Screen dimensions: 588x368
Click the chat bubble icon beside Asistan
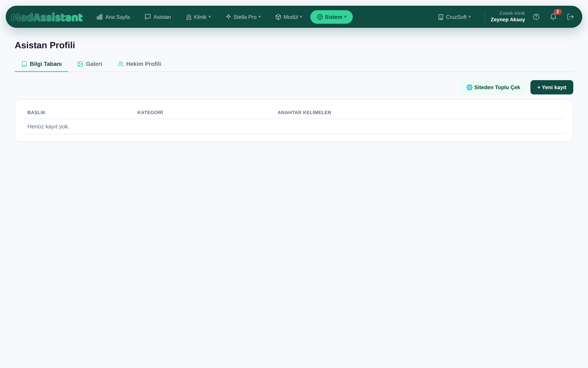coord(148,17)
